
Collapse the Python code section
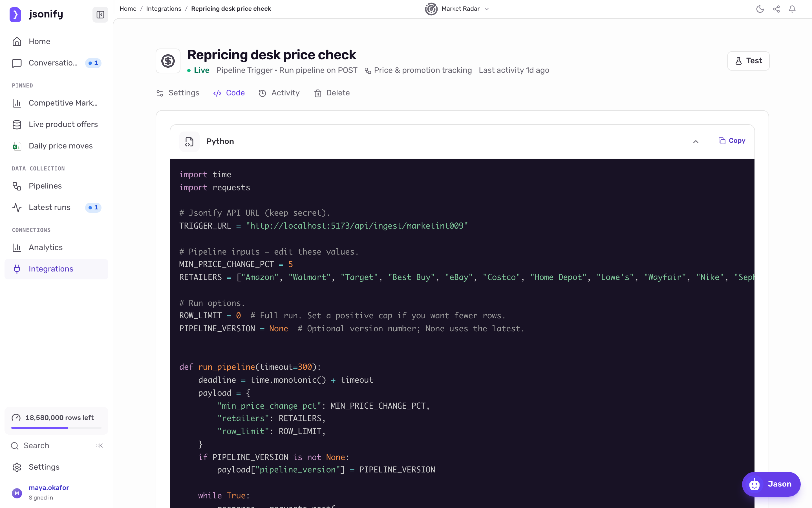[x=696, y=141]
